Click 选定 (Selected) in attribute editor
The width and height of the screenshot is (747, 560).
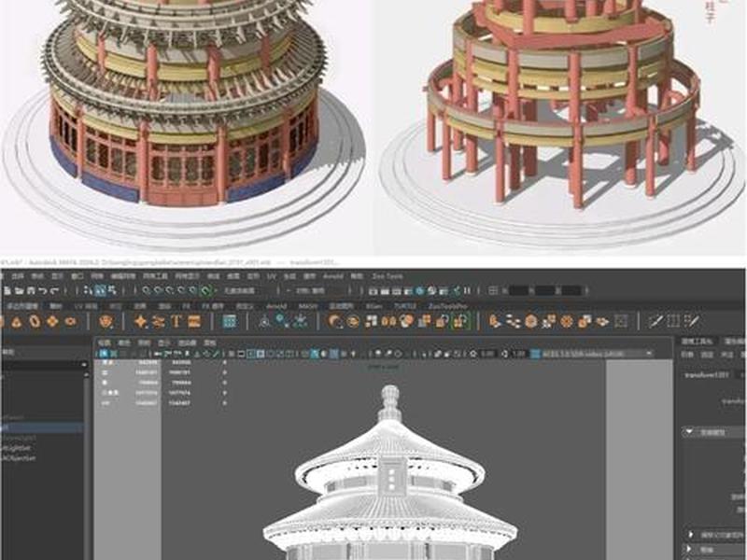707,355
